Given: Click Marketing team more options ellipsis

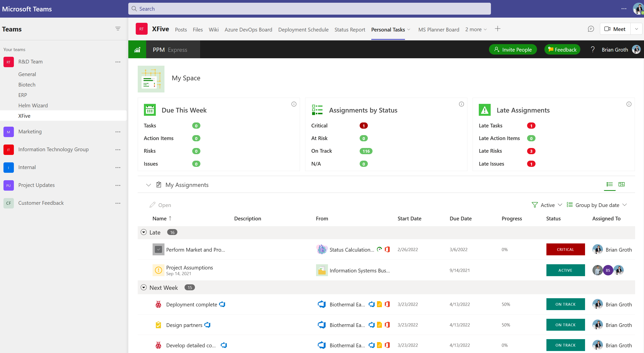Looking at the screenshot, I should point(118,132).
